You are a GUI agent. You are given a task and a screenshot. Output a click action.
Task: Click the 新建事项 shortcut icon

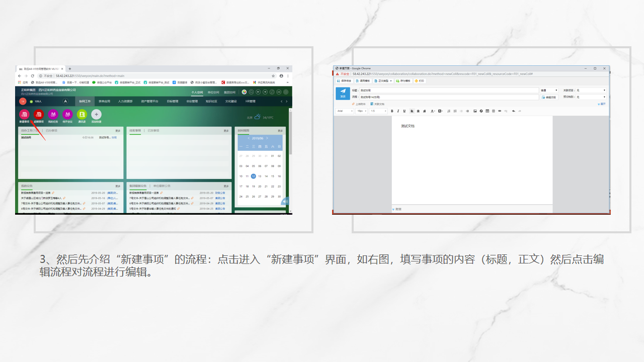click(x=24, y=115)
